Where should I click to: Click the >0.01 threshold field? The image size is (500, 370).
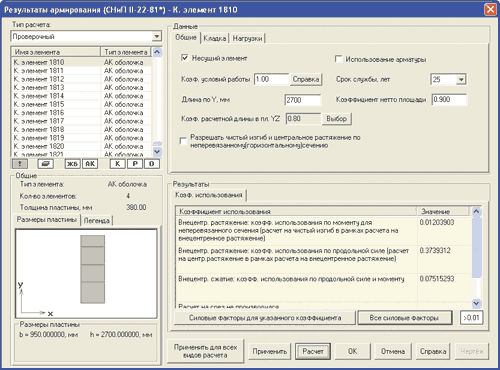(x=471, y=318)
